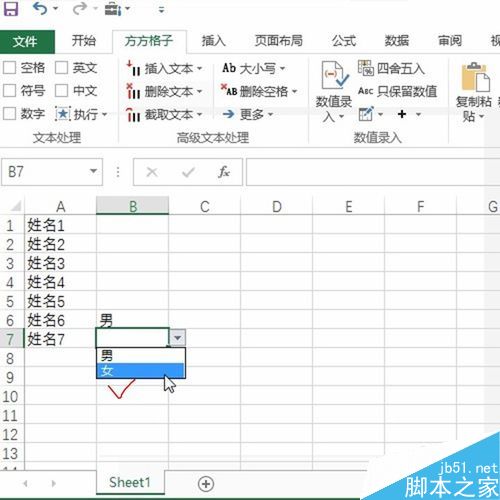Click the 数值录入 document icon
This screenshot has height=500, width=500.
334,75
